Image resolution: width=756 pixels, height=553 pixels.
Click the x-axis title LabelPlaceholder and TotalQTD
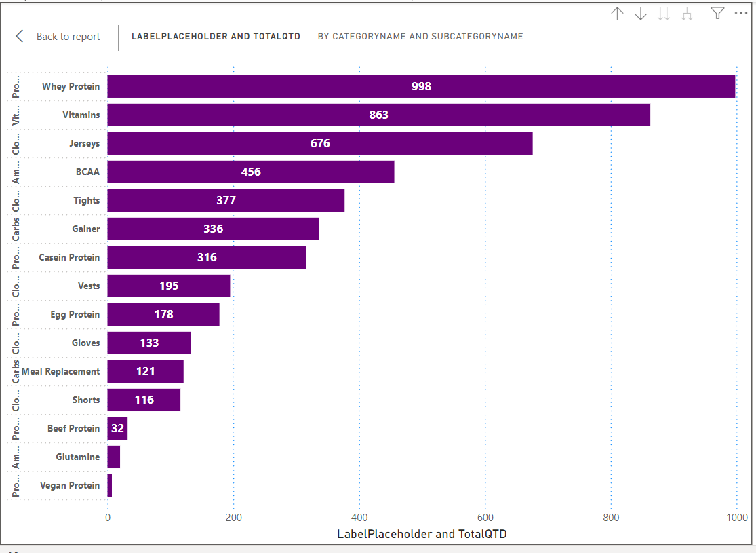point(422,534)
